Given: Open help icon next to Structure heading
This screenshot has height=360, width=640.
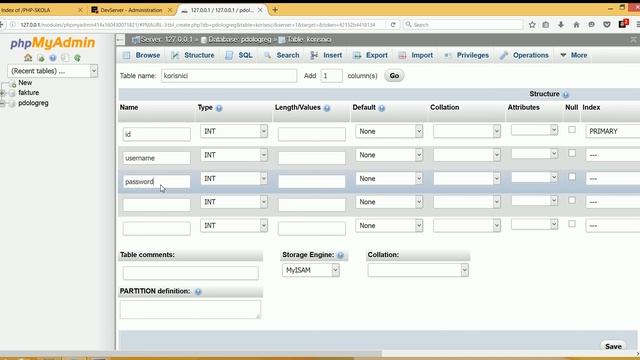Looking at the screenshot, I should pos(565,95).
